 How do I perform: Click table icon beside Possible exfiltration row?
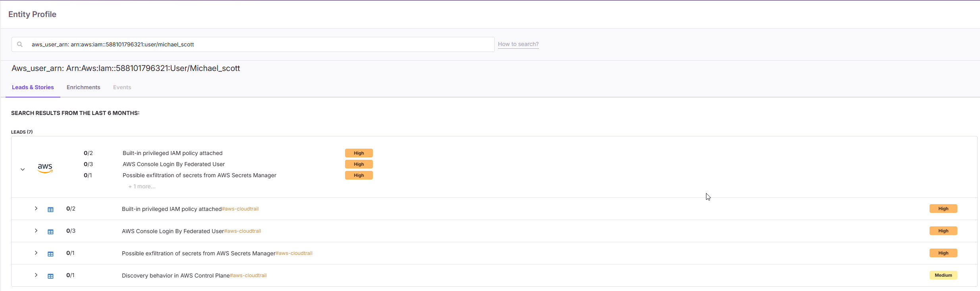[50, 254]
